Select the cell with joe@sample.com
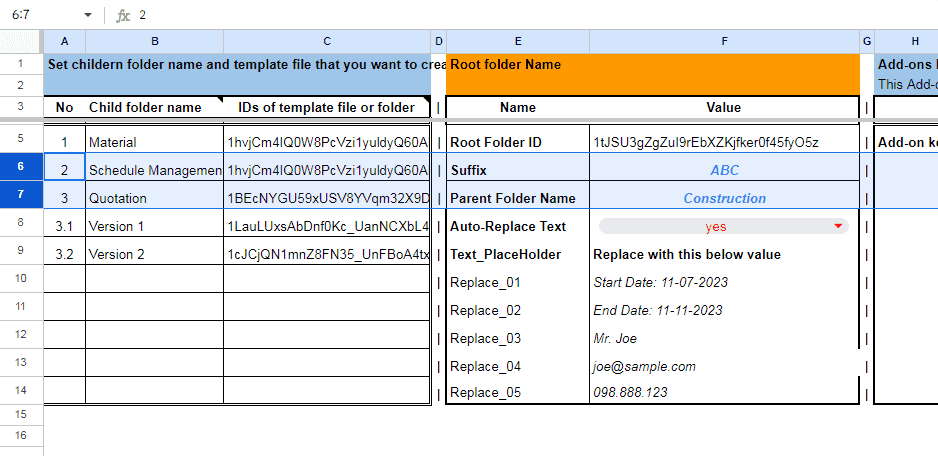 [x=724, y=367]
